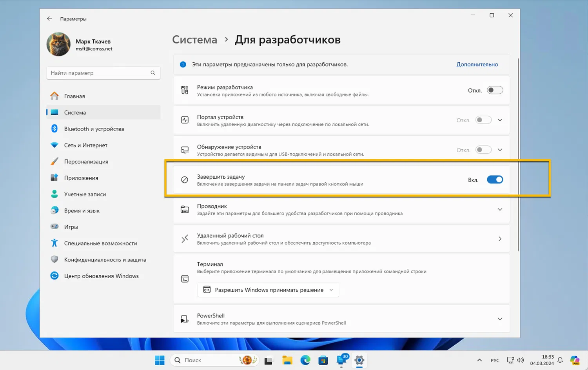Click the Завершить задачу circle-slash icon

coord(185,180)
